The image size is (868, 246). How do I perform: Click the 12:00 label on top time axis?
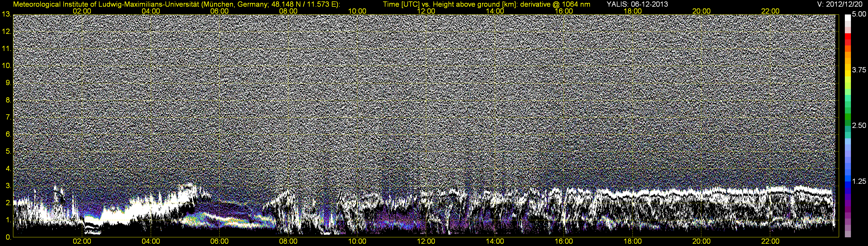point(426,11)
